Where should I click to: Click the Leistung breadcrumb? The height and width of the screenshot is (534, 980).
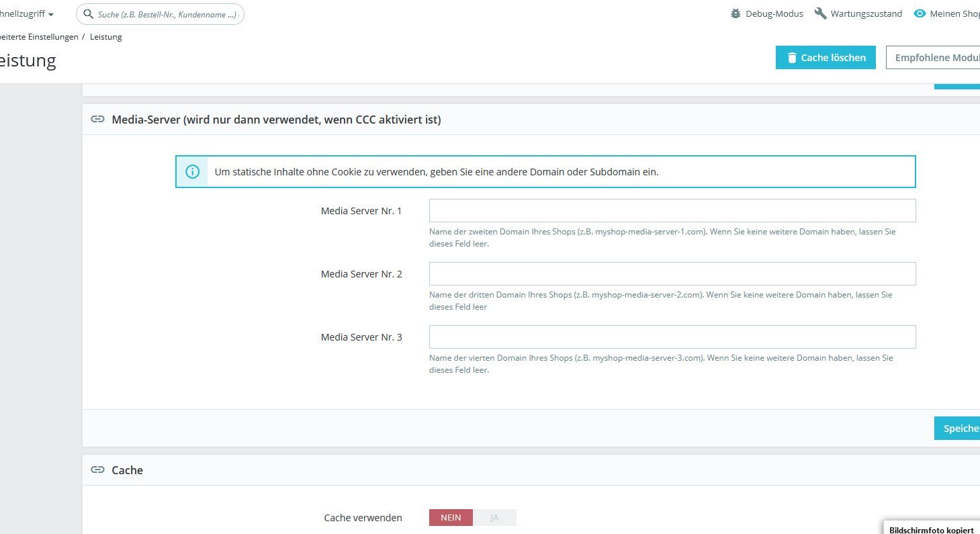(106, 37)
